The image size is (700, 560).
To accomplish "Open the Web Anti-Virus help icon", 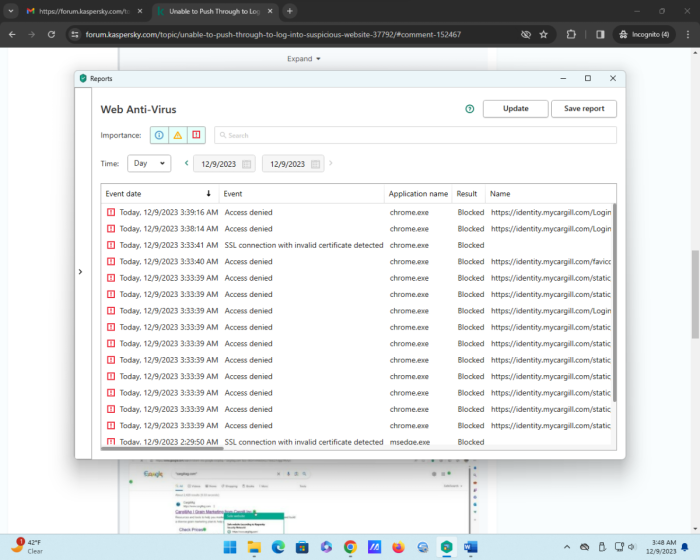I will 469,109.
